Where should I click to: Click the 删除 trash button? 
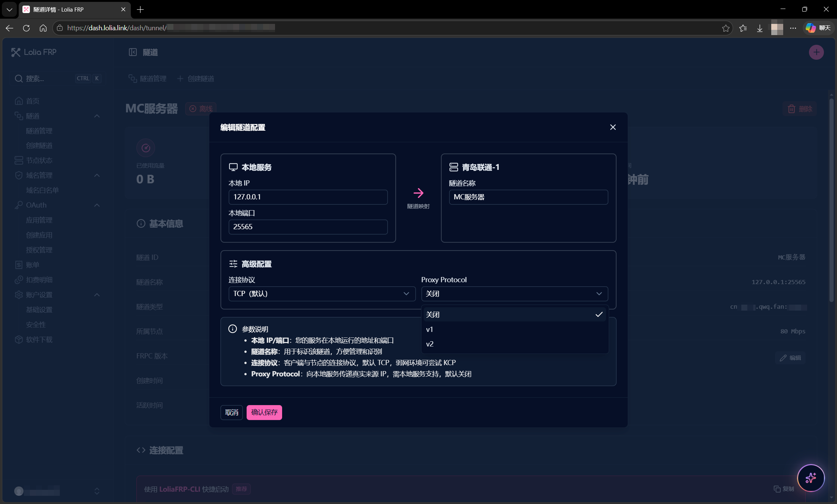click(x=800, y=109)
